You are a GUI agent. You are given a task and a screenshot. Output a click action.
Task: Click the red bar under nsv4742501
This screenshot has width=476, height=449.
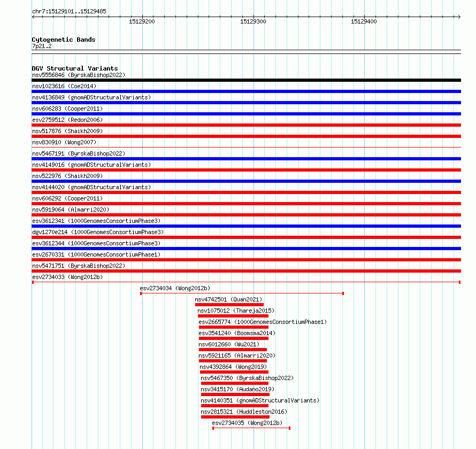(x=229, y=305)
